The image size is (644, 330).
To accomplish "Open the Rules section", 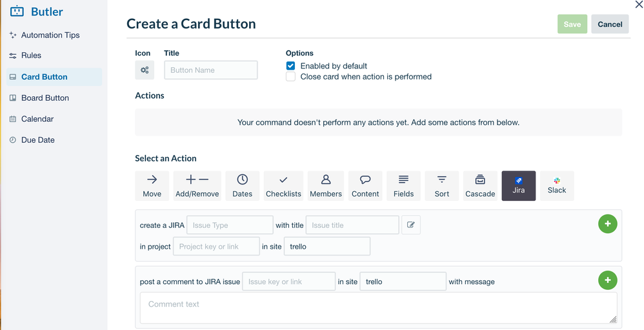I will pos(31,56).
